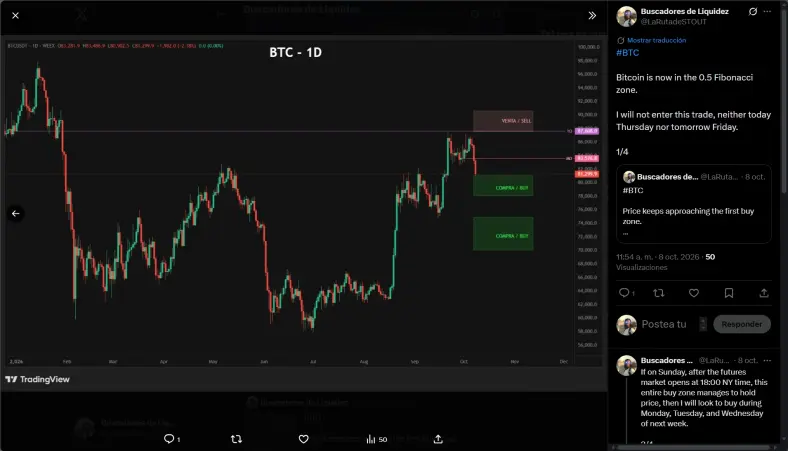
Task: Click the Grok icon next to the author name
Action: 753,11
